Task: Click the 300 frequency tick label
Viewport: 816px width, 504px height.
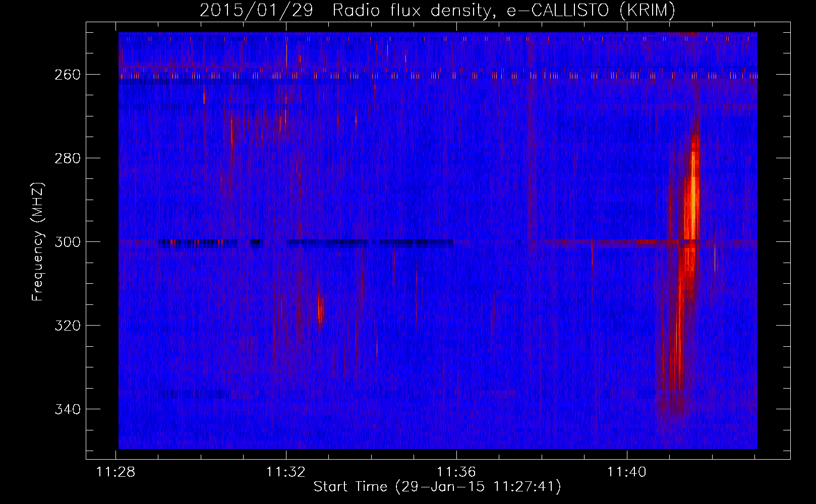Action: (67, 242)
